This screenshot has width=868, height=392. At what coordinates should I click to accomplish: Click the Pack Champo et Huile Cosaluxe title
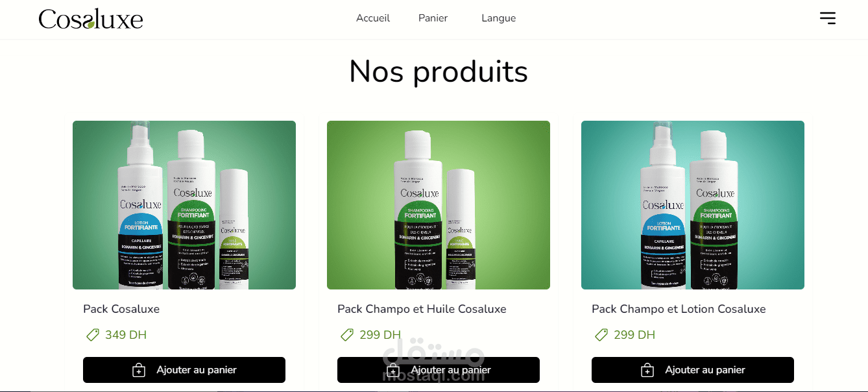click(422, 309)
